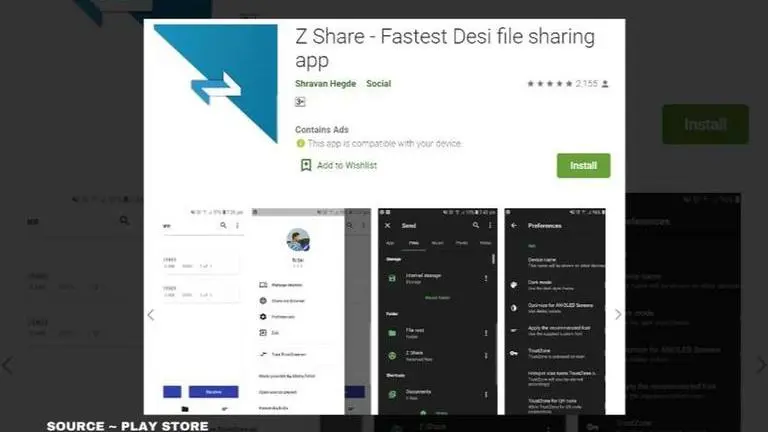Open the first screenshot showing the Receive button
Image resolution: width=768 pixels, height=432 pixels.
tap(203, 312)
